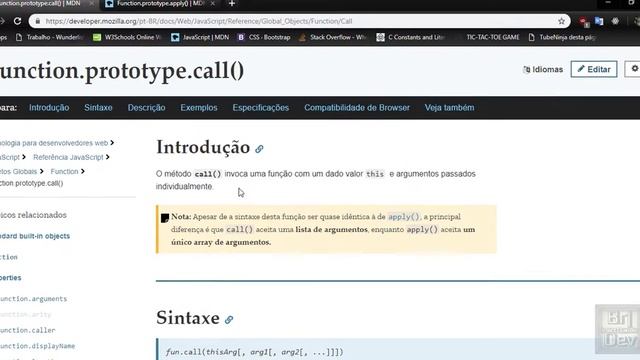Open Standard built-in objects sidebar link
This screenshot has height=360, width=640.
click(x=35, y=236)
